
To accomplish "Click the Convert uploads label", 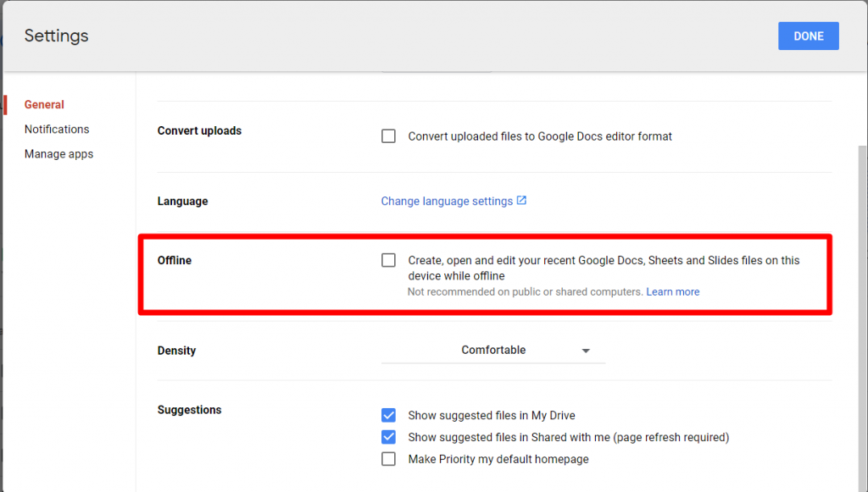I will pyautogui.click(x=198, y=130).
